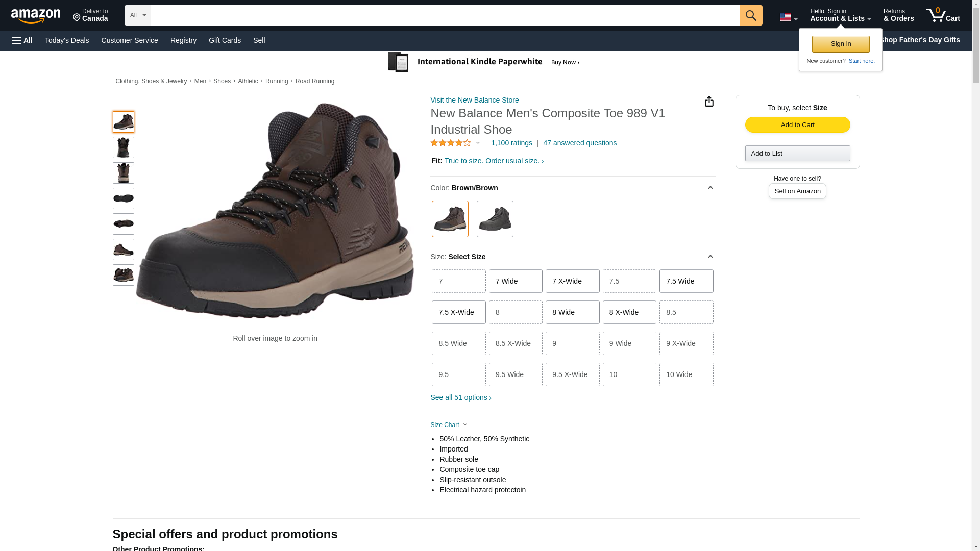View the shoe sole thumbnail image
The width and height of the screenshot is (980, 551).
pos(124,198)
